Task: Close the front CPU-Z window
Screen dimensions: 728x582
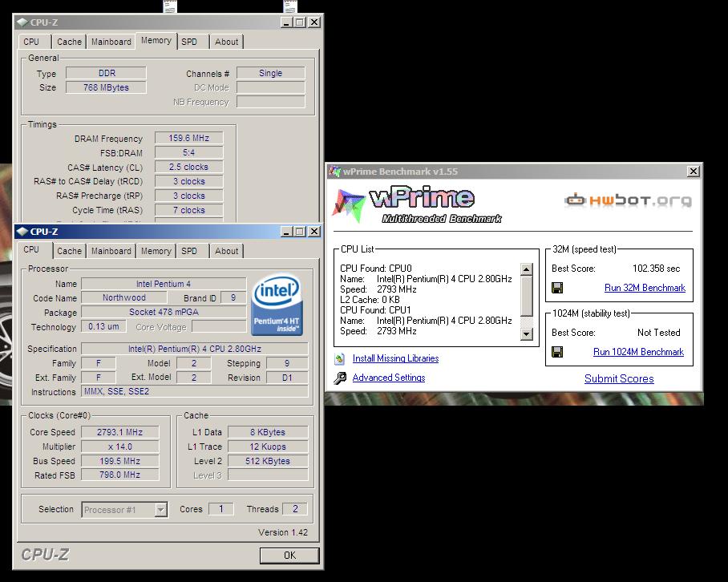Action: 314,231
